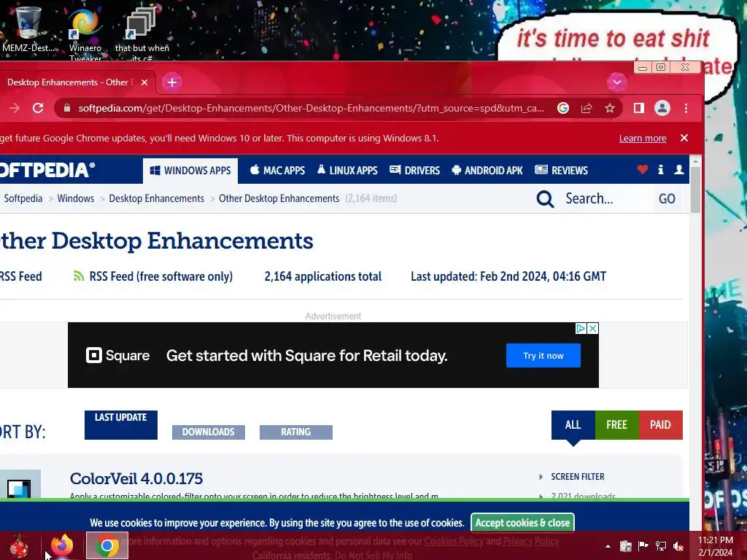Screen dimensions: 747x560
Task: Sort by Rating
Action: pyautogui.click(x=296, y=432)
